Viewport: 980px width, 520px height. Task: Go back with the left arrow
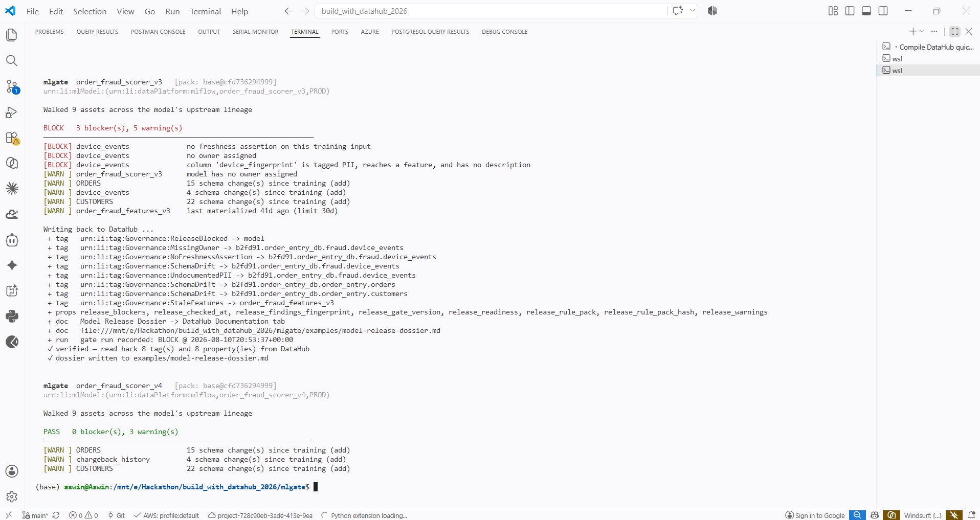pos(288,11)
